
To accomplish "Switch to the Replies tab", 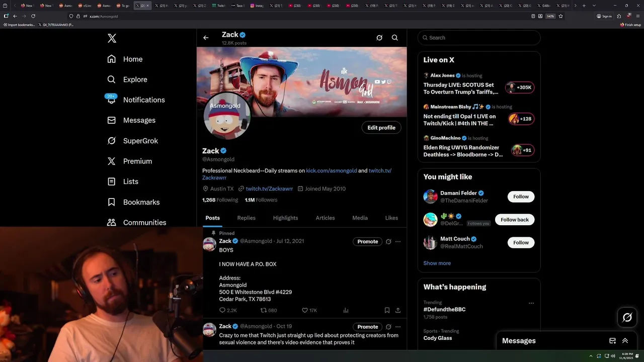I will click(246, 218).
